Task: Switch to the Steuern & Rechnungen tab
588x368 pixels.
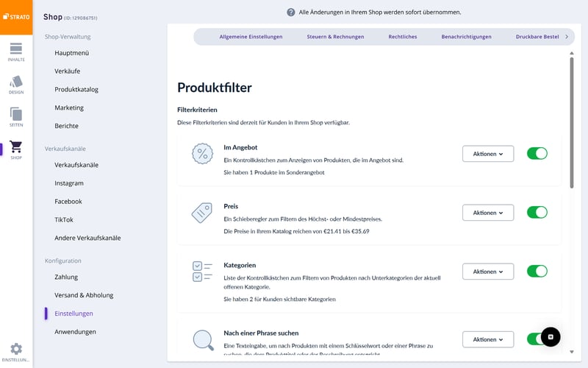Action: tap(335, 36)
